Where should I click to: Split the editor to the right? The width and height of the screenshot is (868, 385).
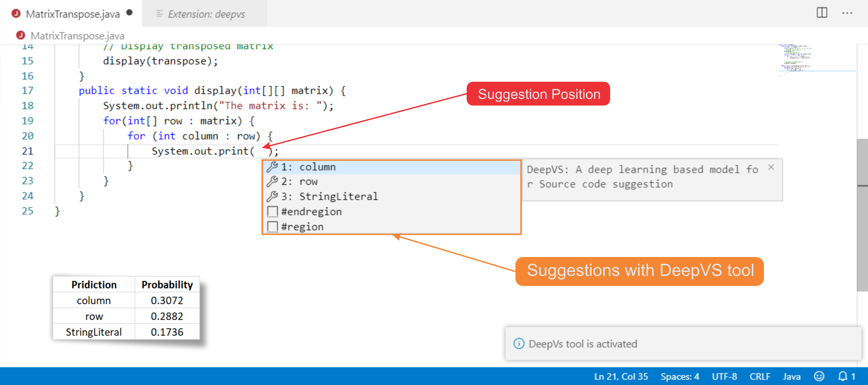(822, 13)
